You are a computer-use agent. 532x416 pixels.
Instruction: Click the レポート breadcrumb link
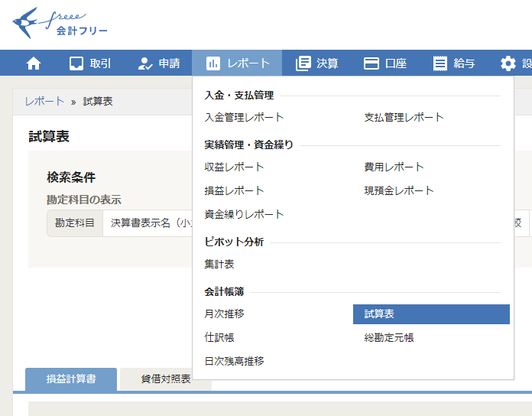[x=44, y=101]
